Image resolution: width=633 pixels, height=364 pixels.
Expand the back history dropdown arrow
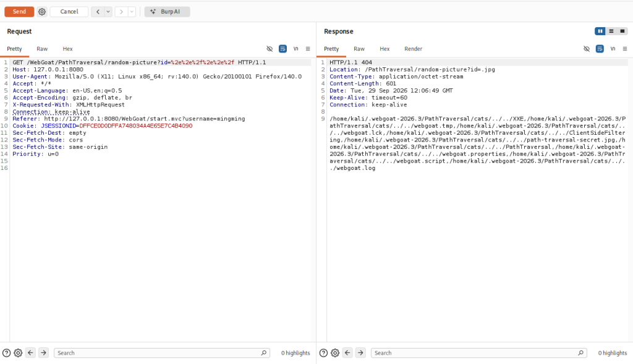(x=108, y=12)
